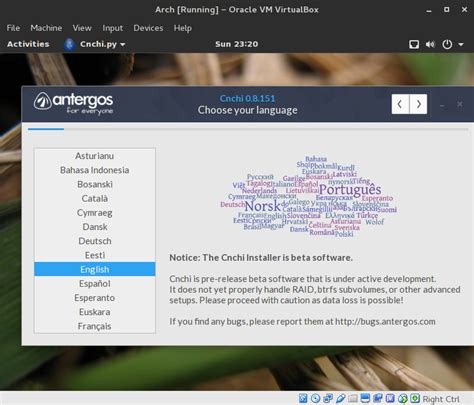
Task: Select Español language
Action: point(95,283)
